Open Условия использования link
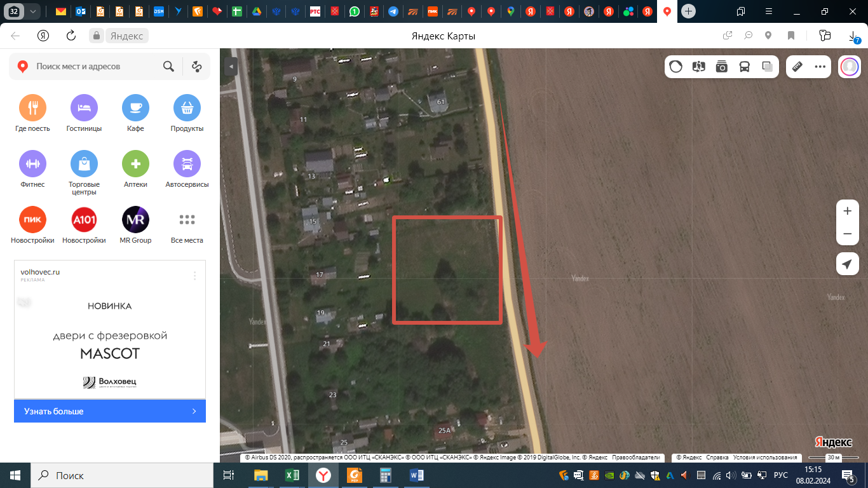Image resolution: width=868 pixels, height=488 pixels. 765,457
